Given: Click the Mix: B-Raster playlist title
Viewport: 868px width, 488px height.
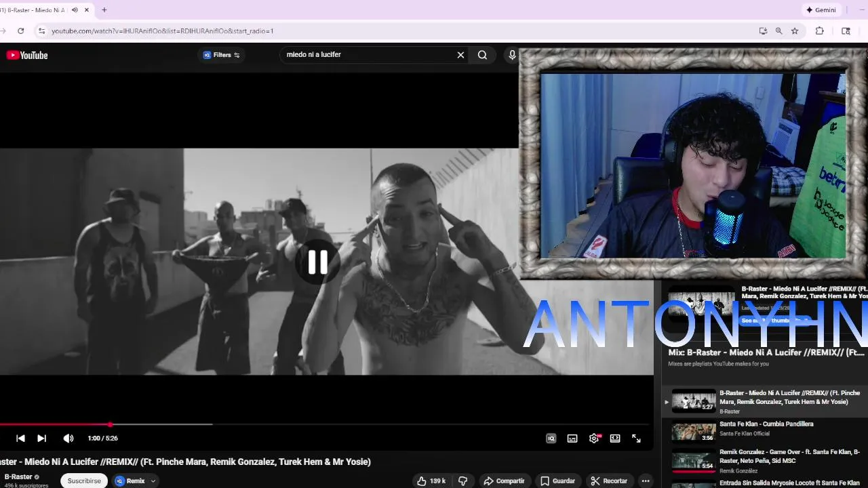Looking at the screenshot, I should [766, 352].
